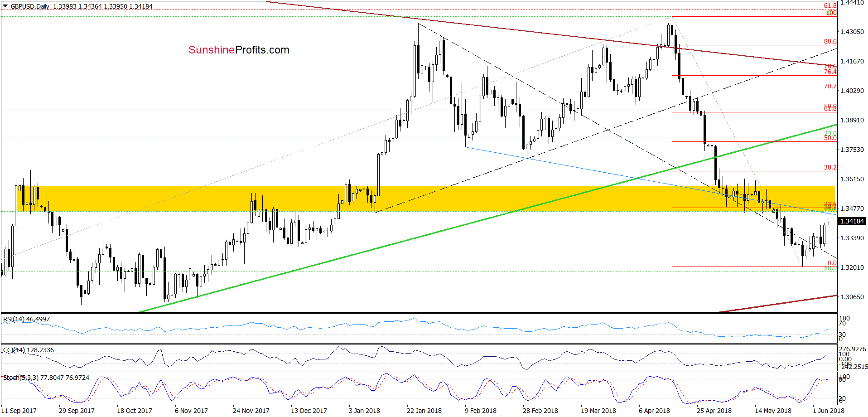Click the RSI(14) 46.4997 indicator label

tap(26, 319)
